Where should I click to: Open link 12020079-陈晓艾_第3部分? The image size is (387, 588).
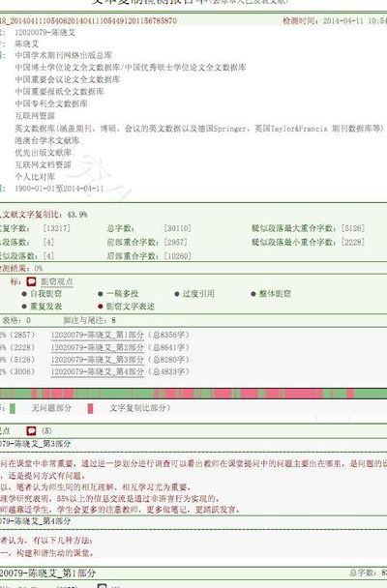click(97, 360)
